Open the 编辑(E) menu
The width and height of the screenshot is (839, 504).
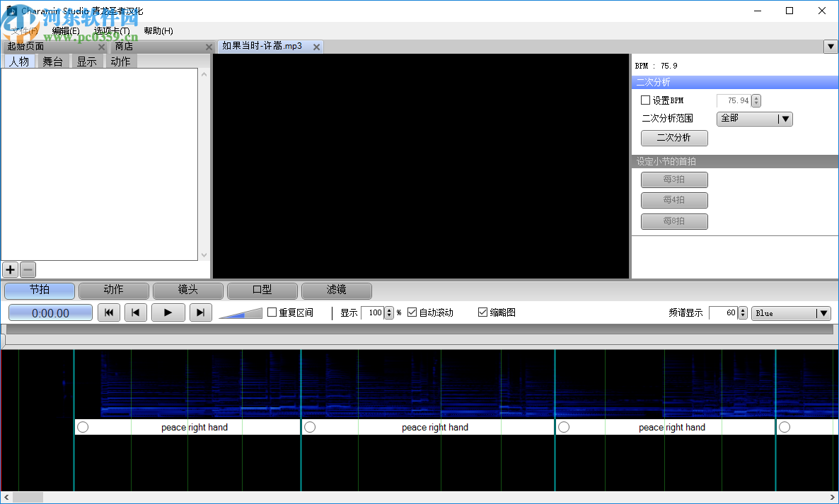point(66,31)
